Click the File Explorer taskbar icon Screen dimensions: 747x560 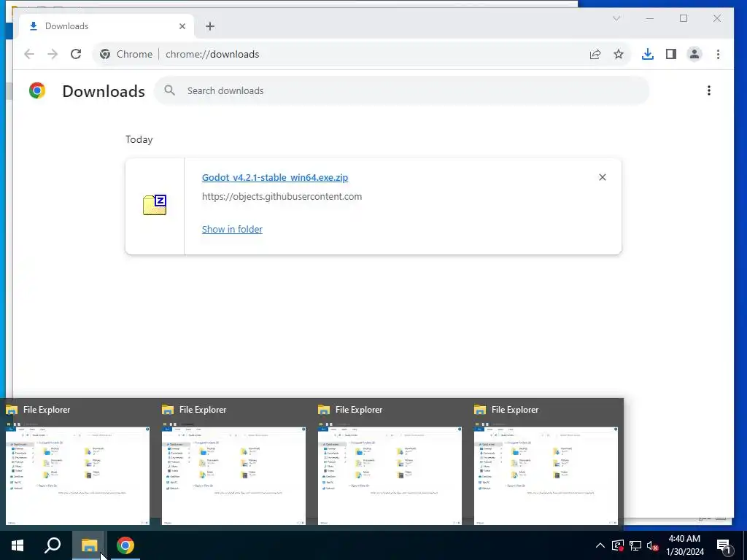89,545
